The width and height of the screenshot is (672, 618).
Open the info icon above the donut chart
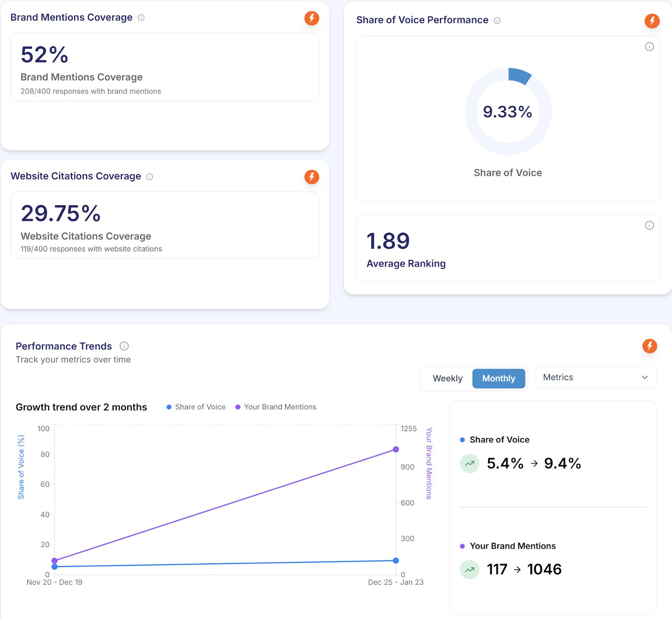(x=649, y=47)
